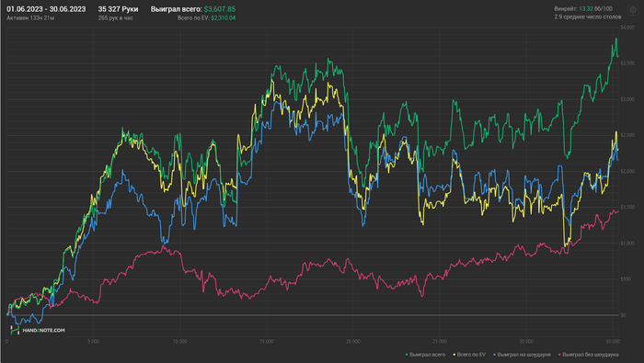644x363 pixels.
Task: Click the $4,000 y-axis label
Action: pos(627,28)
